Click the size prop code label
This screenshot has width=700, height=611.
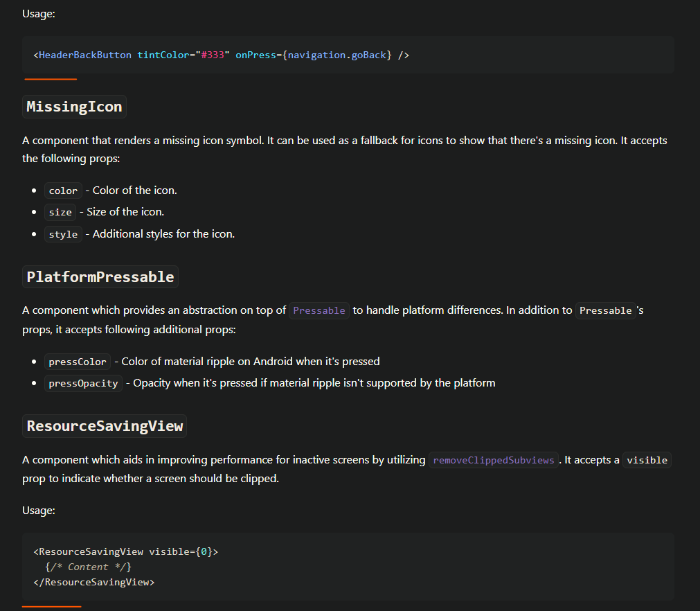60,212
